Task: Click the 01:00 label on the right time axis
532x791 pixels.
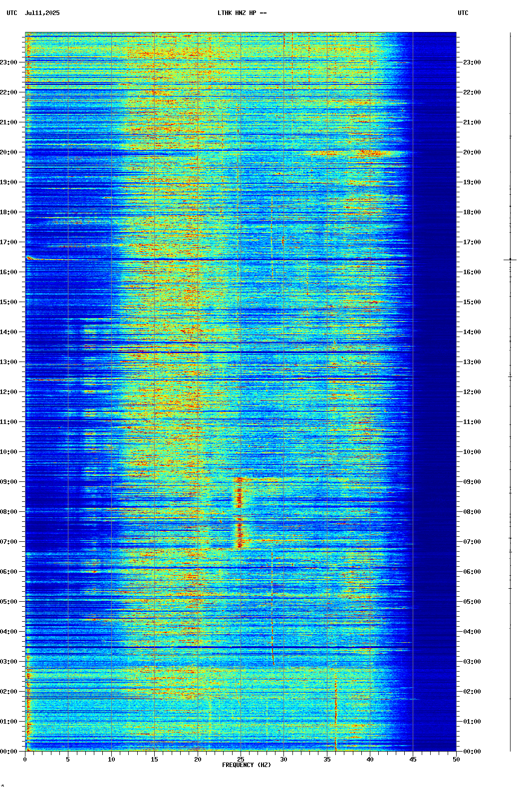Action: 472,722
